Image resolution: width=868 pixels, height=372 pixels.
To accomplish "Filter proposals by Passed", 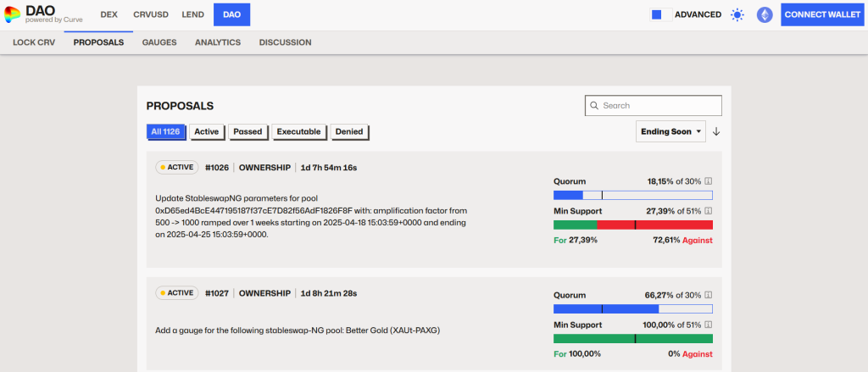I will (248, 131).
